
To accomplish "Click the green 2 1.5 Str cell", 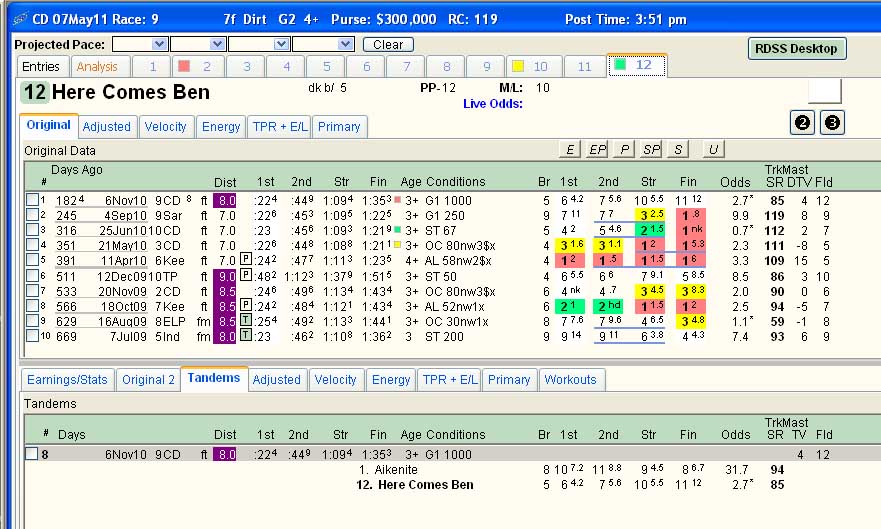I will [x=649, y=230].
